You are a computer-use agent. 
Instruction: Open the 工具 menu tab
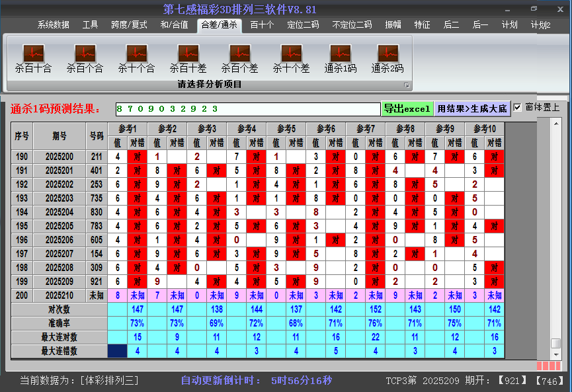click(90, 25)
